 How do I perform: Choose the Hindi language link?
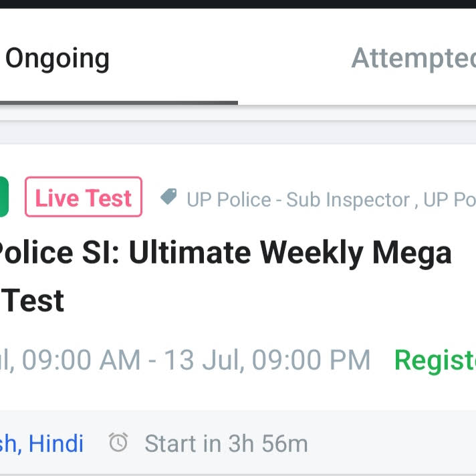click(x=56, y=443)
